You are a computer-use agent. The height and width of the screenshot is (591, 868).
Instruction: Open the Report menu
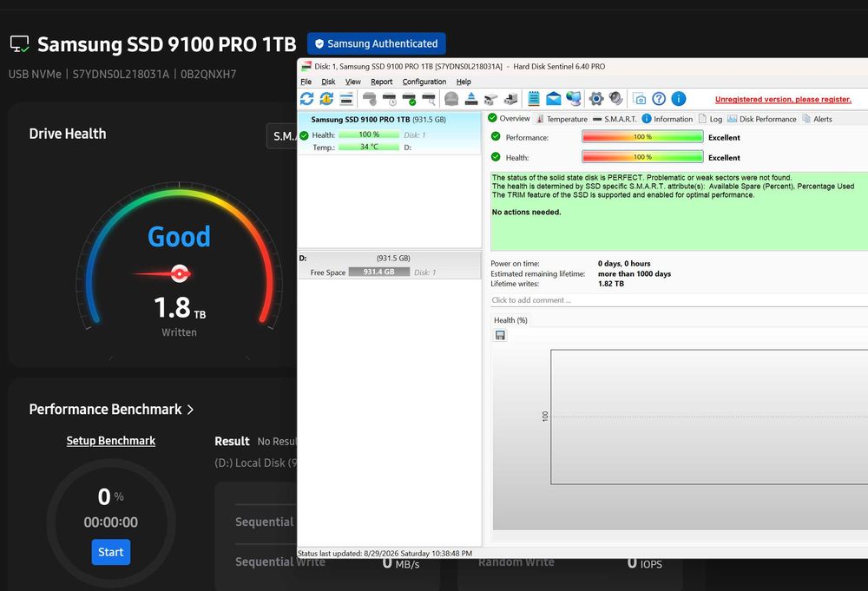pyautogui.click(x=381, y=82)
